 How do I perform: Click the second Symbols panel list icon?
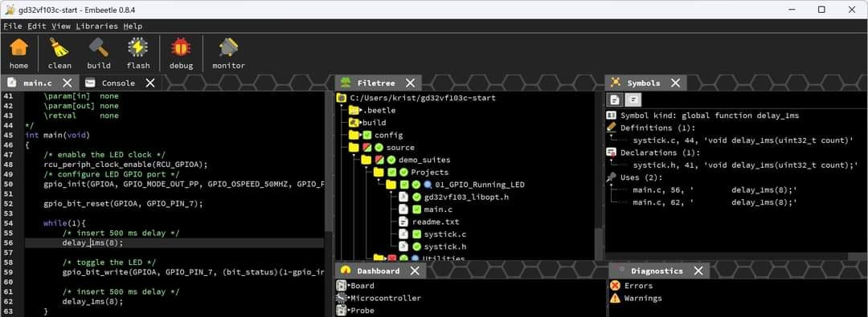point(633,100)
